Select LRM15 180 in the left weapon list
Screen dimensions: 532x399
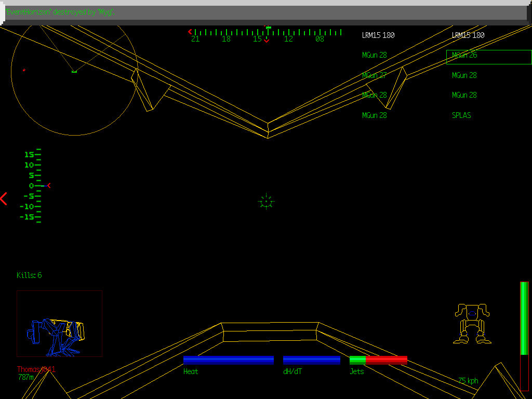click(378, 35)
